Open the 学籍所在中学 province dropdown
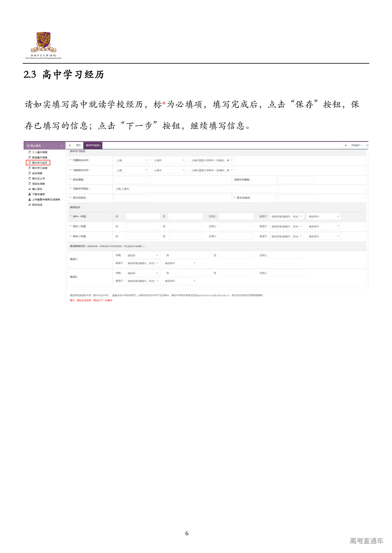 pyautogui.click(x=132, y=160)
